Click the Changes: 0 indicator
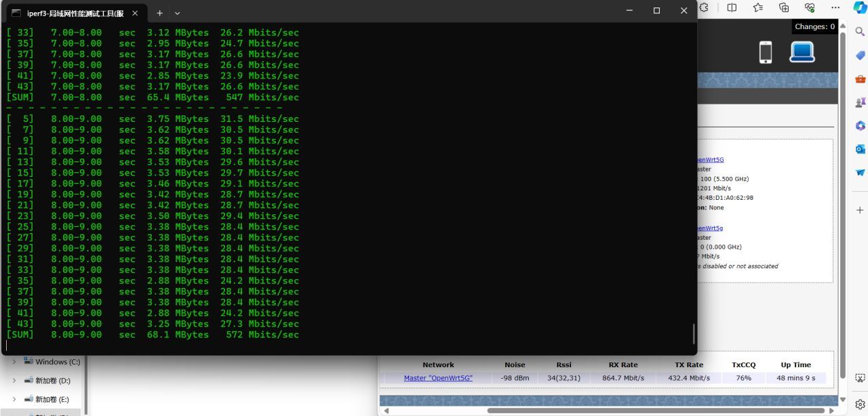The image size is (868, 416). (x=814, y=26)
